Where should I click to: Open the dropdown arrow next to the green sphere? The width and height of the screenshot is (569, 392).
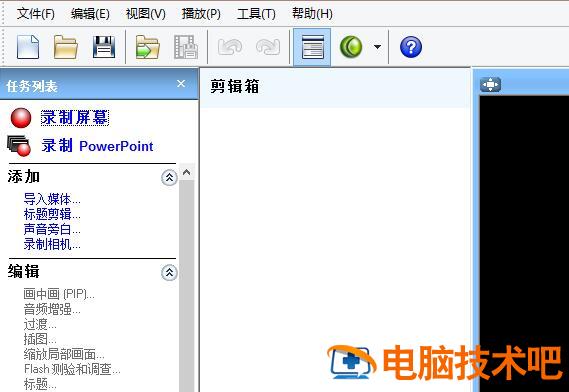pyautogui.click(x=377, y=47)
